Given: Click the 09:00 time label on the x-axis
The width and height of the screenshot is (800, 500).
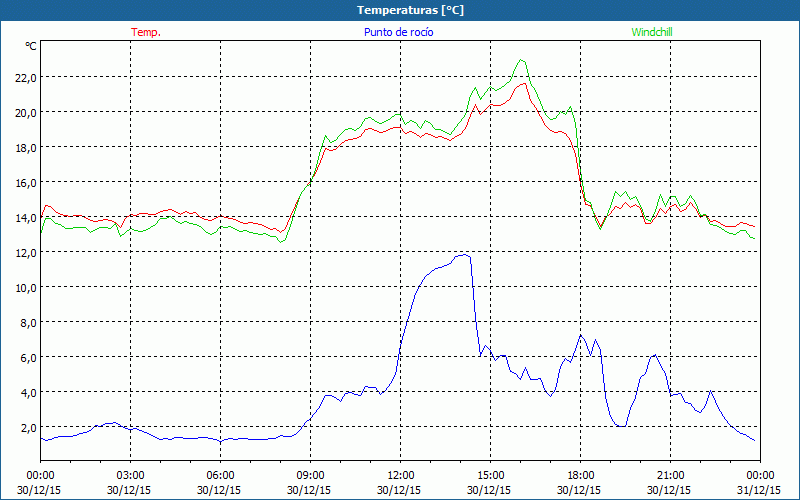Looking at the screenshot, I should click(310, 476).
